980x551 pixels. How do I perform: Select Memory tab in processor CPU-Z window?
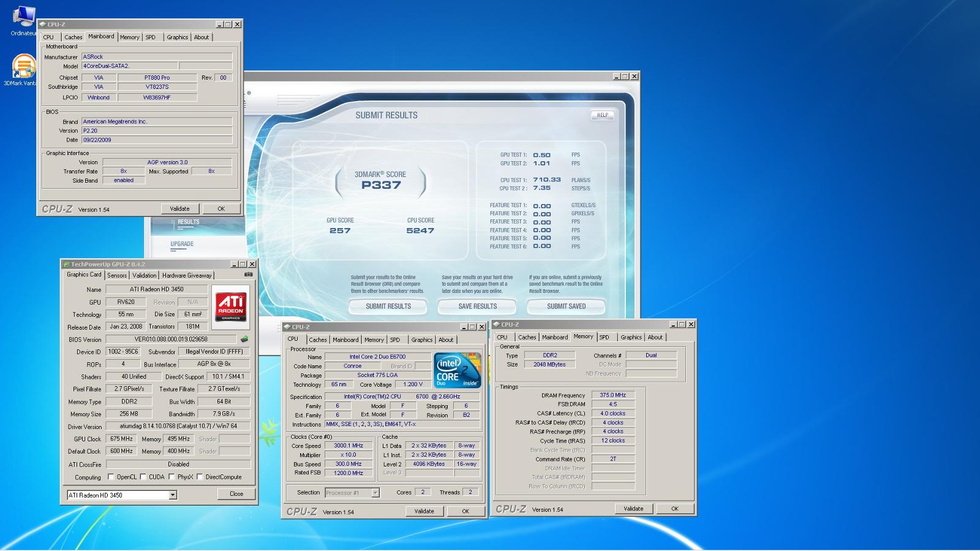pos(374,340)
